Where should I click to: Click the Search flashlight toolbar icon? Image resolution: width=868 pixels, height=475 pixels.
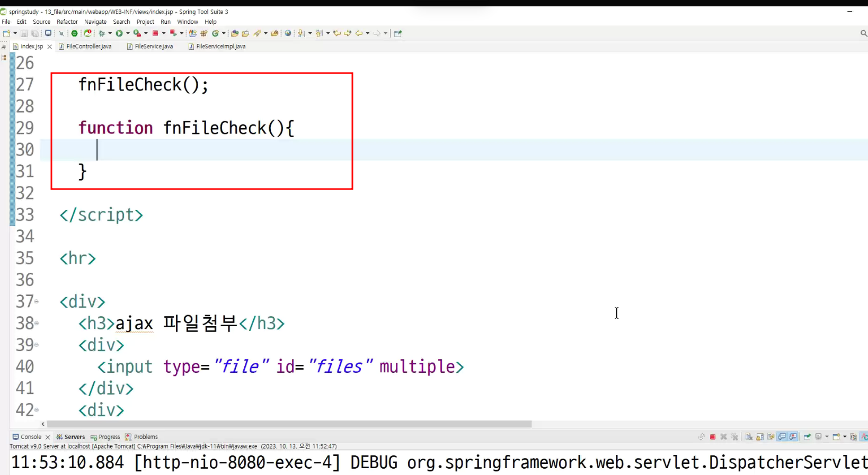coord(257,33)
